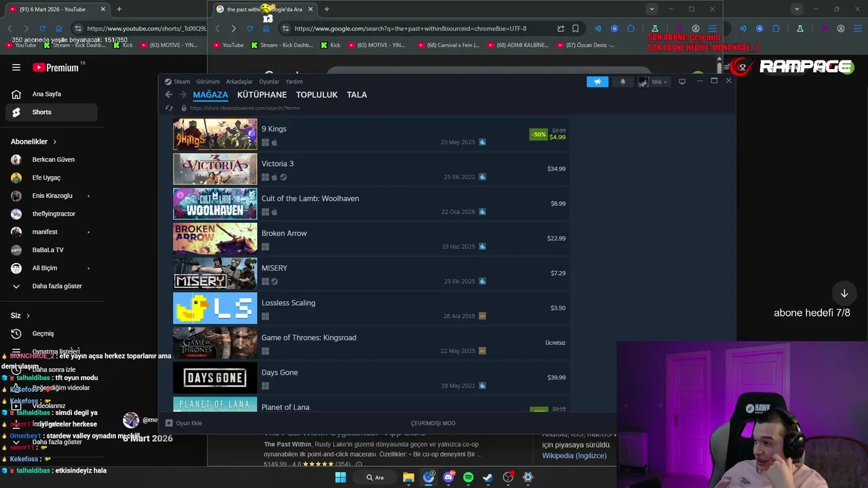The width and height of the screenshot is (868, 488).
Task: Click the next short down arrow
Action: click(844, 293)
